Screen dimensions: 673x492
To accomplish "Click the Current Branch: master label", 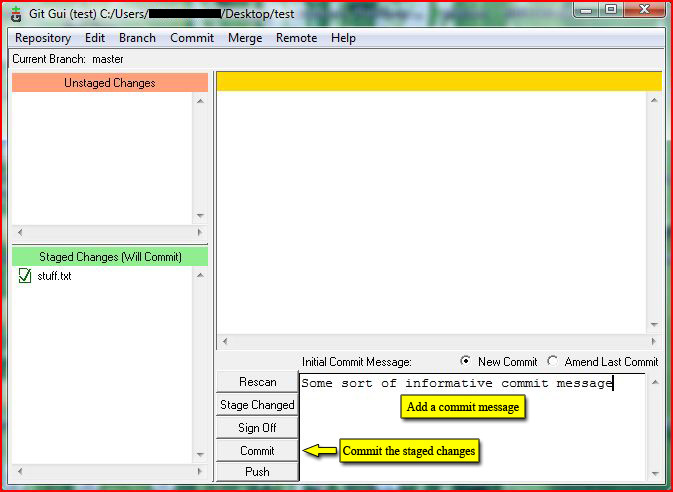I will click(68, 59).
